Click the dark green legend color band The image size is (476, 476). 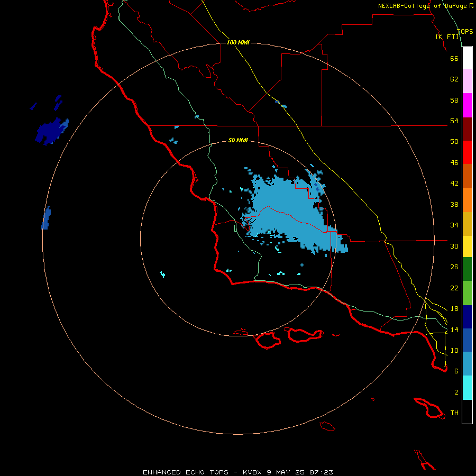[467, 269]
